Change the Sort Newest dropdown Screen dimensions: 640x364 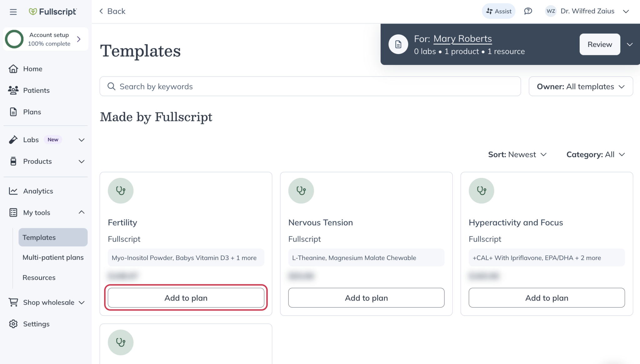point(517,154)
